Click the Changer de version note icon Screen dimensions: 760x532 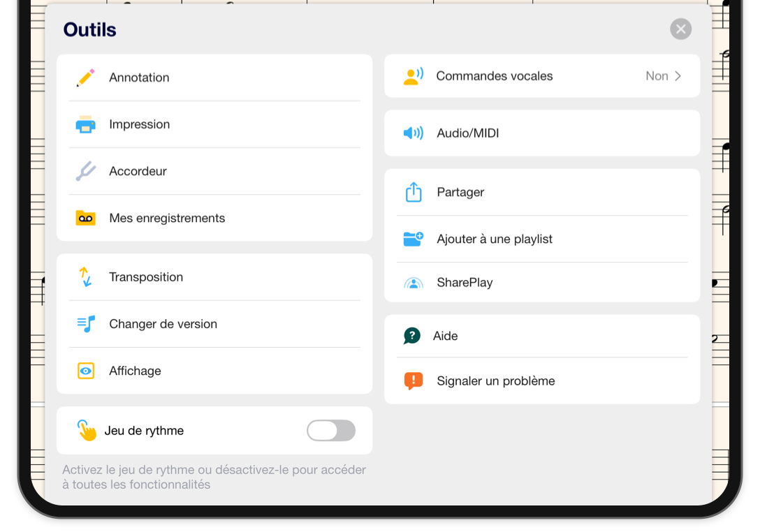pos(86,324)
